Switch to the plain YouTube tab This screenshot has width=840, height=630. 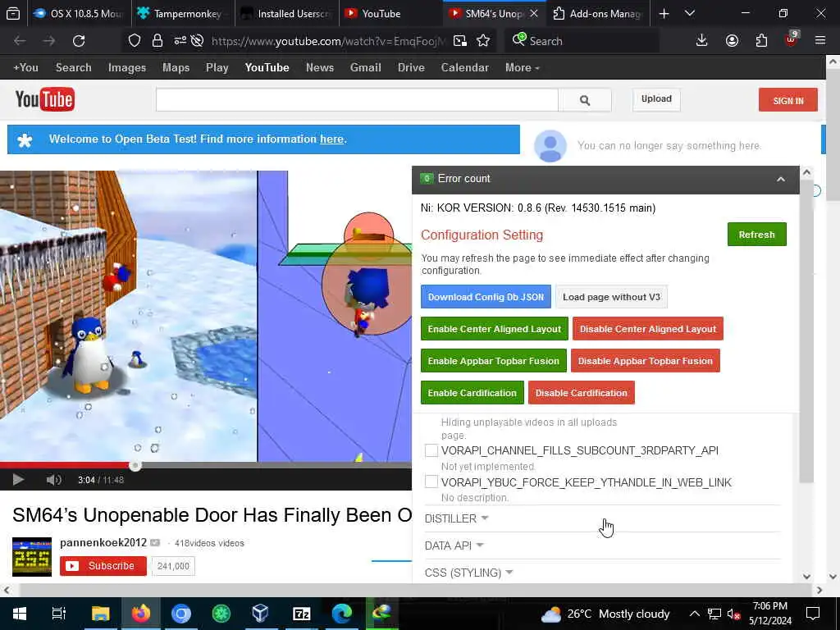391,14
